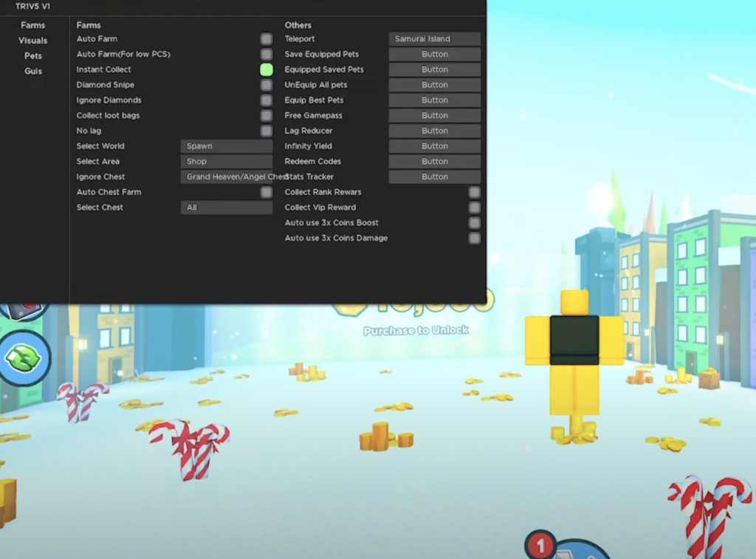
Task: Enable Collect Vip Reward toggle
Action: pos(475,208)
